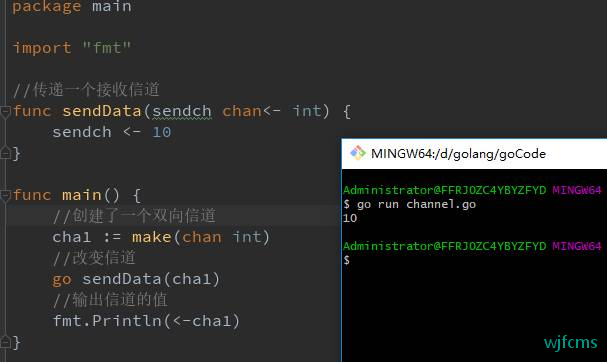
Task: Click the "fmt" import string
Action: point(106,48)
